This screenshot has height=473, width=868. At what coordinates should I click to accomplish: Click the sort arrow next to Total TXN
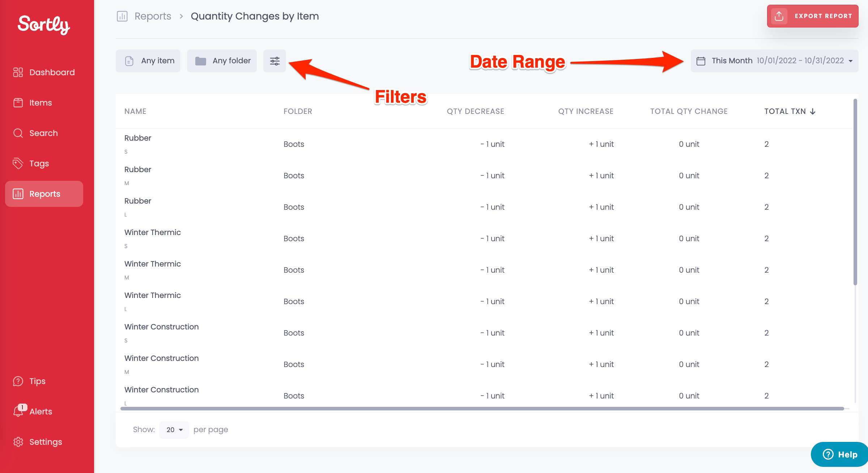(x=813, y=111)
